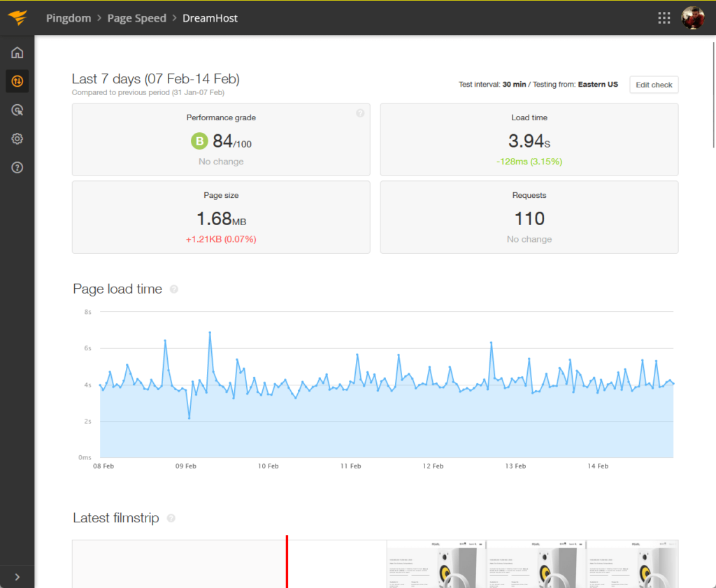
Task: Click the DreamHost breadcrumb
Action: point(210,18)
